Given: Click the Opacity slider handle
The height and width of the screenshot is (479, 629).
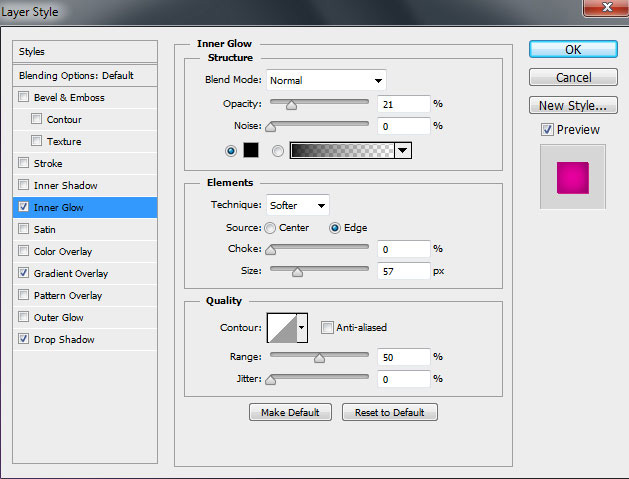Looking at the screenshot, I should pos(291,104).
